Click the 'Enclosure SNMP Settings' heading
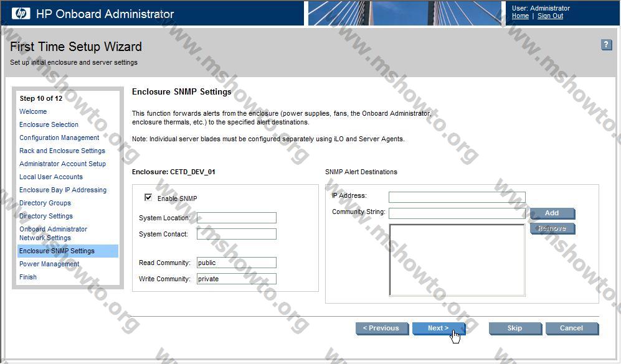 pos(181,92)
